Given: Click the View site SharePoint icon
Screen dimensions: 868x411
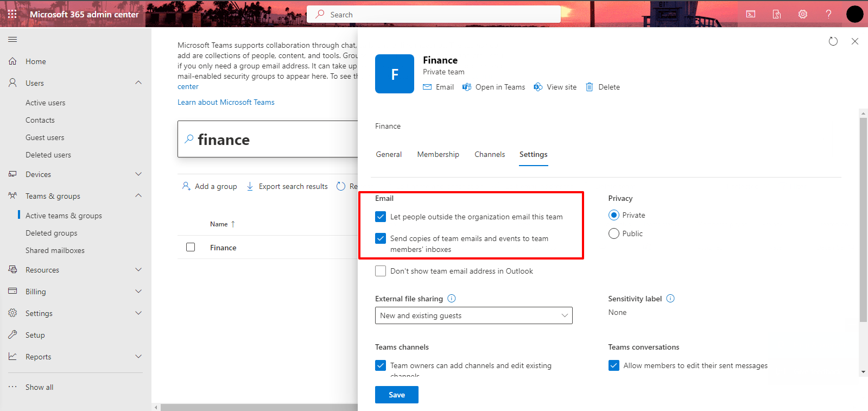Looking at the screenshot, I should point(538,87).
